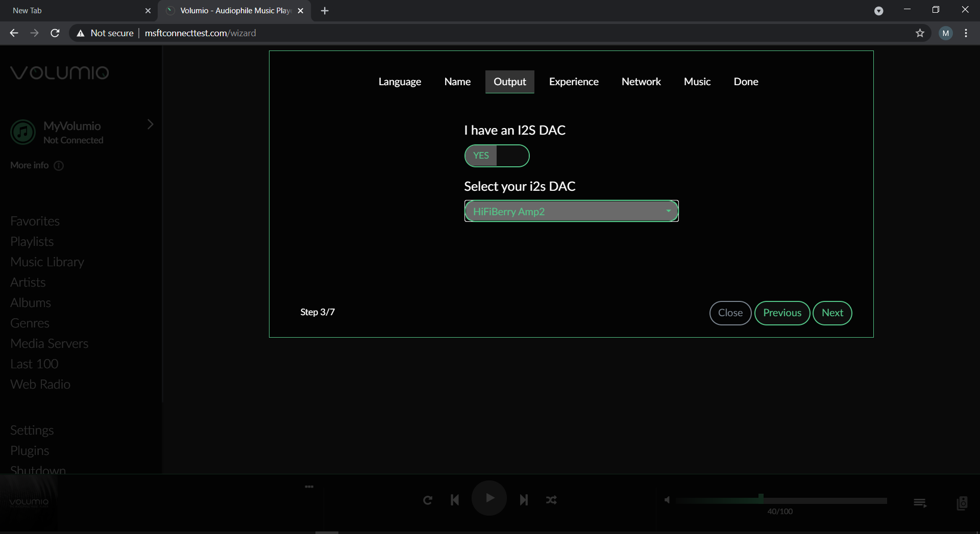Select the Volumio - Audiophile Music Player tab

pyautogui.click(x=235, y=11)
